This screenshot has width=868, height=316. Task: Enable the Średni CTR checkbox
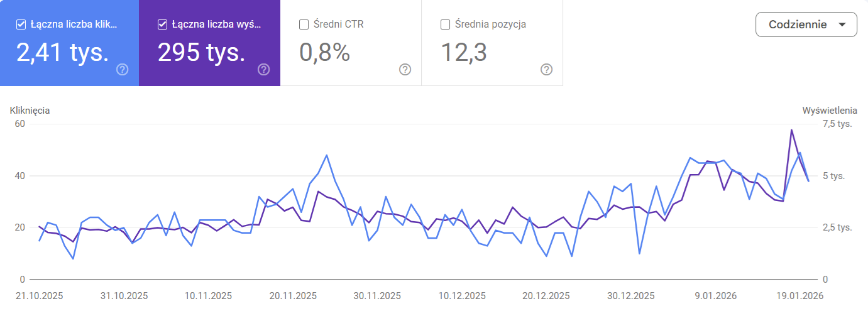coord(304,25)
